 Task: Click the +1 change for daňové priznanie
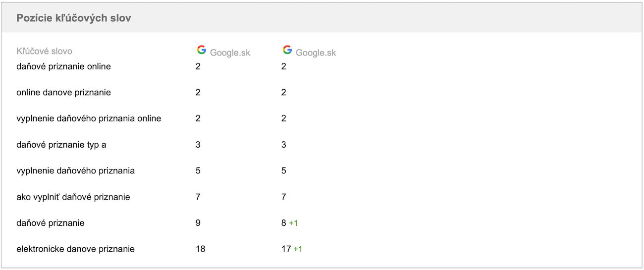click(x=293, y=223)
